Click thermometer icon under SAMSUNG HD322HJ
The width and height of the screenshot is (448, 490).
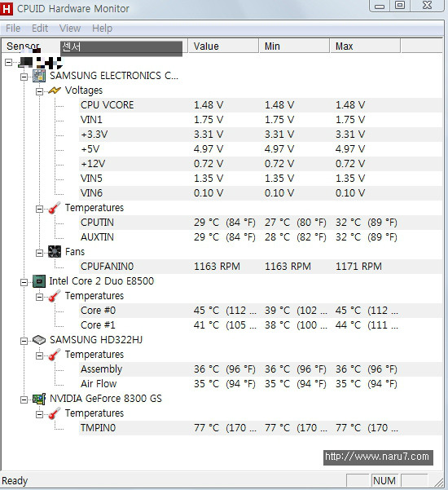pos(55,355)
